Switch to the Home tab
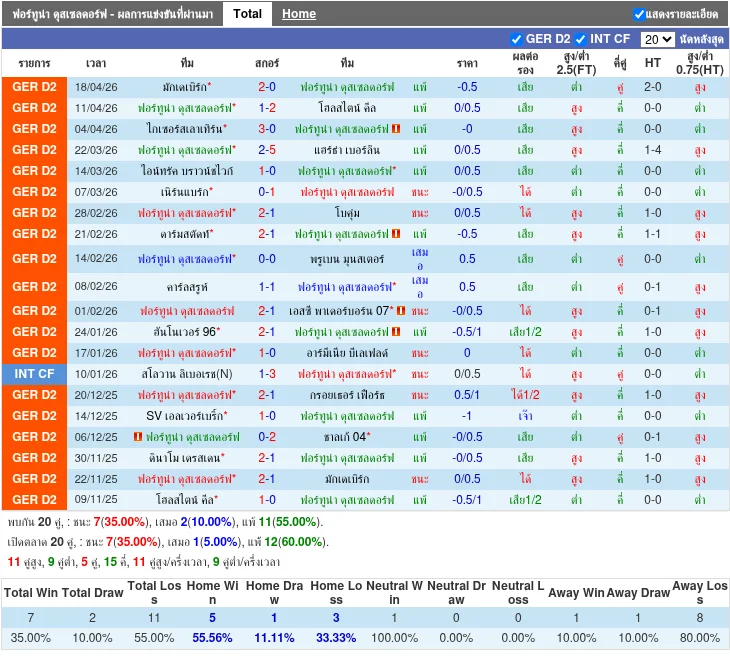The image size is (730, 656). click(x=298, y=14)
